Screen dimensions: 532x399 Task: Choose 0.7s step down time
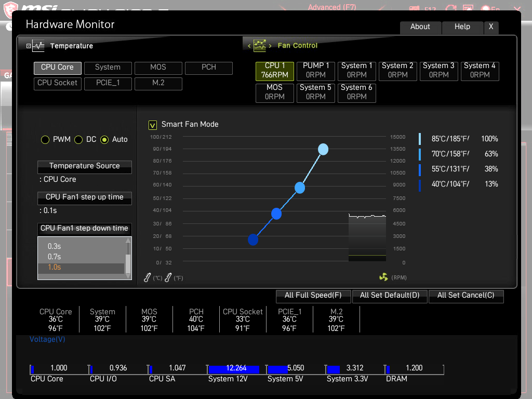click(x=81, y=257)
